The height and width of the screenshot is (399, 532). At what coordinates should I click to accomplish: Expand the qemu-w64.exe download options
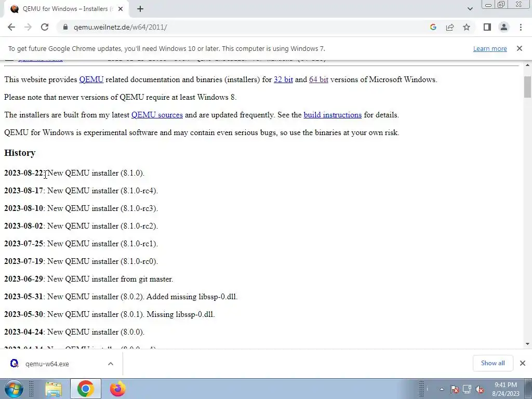click(110, 364)
